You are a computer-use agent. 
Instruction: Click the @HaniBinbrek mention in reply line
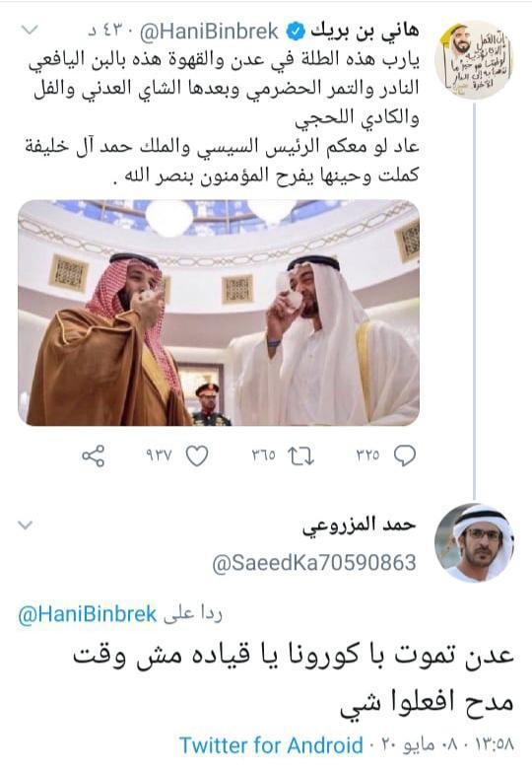pos(88,614)
